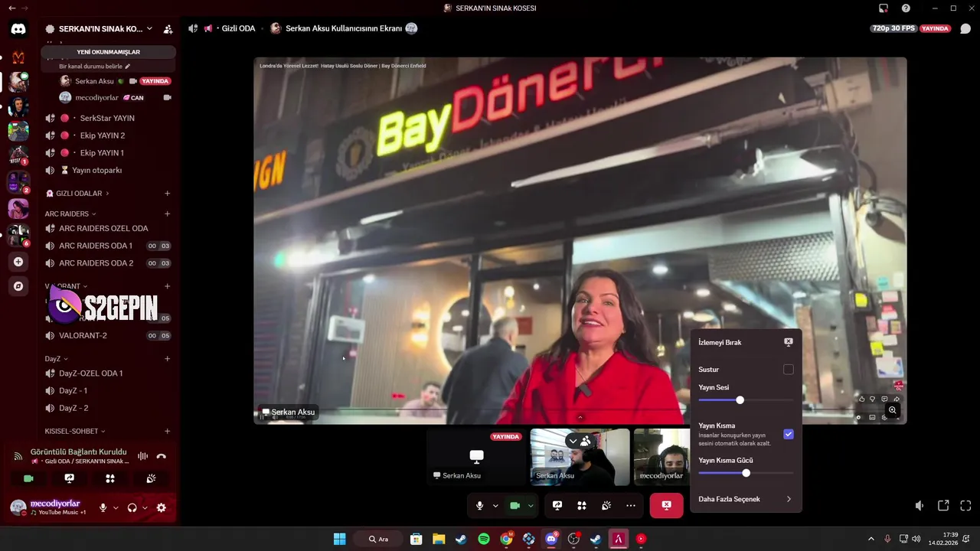Open the explore servers compass icon
980x551 pixels.
(x=18, y=286)
